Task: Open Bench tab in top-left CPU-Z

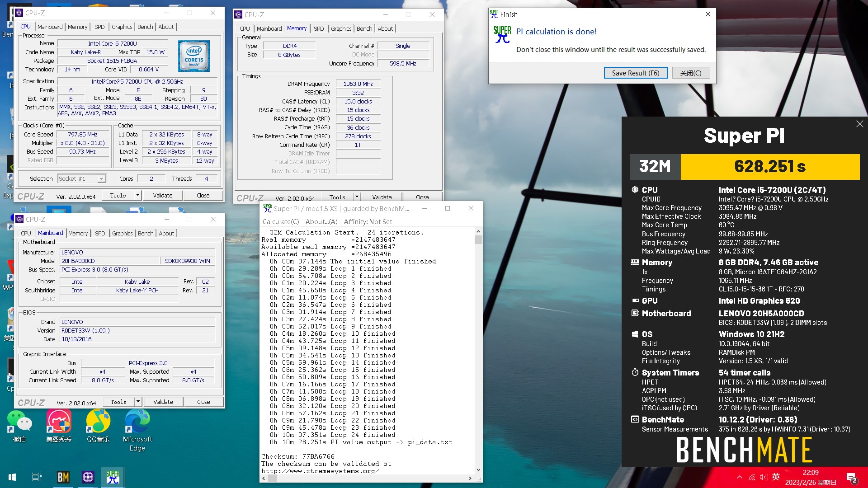Action: point(145,27)
